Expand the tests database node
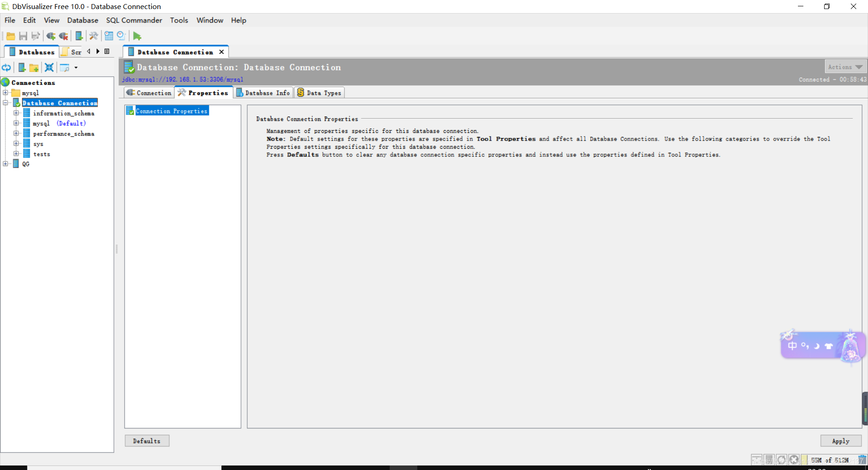This screenshot has width=868, height=470. (16, 154)
